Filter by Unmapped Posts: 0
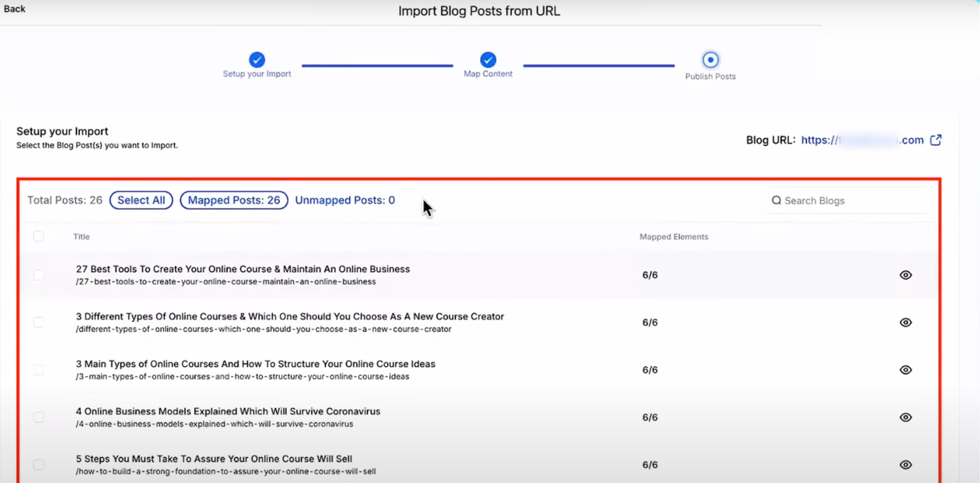Screen dimensions: 980x483 [x=344, y=200]
